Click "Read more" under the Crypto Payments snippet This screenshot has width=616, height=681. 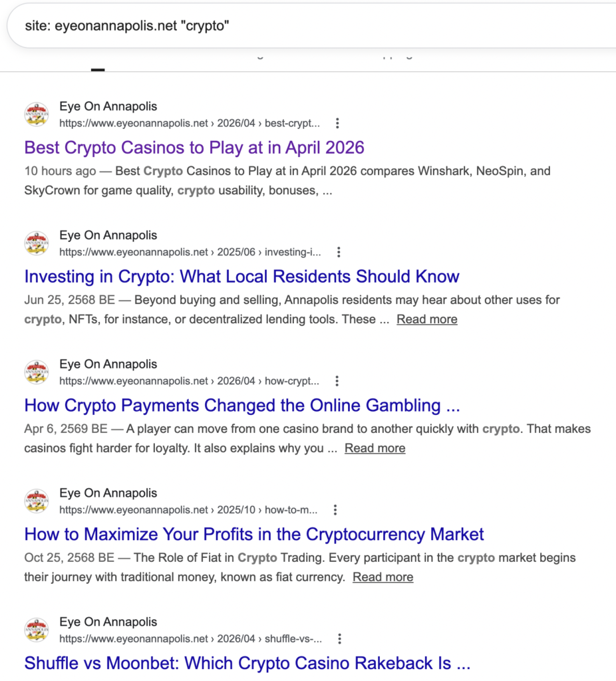click(x=375, y=448)
